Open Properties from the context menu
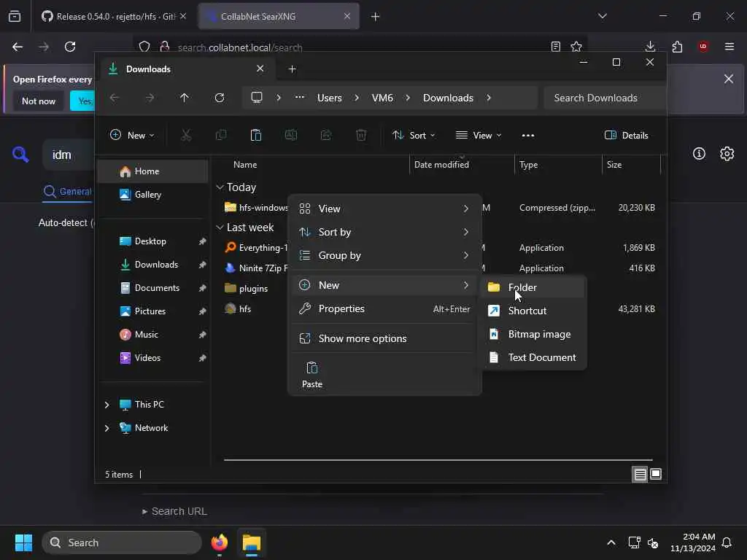 pos(384,308)
